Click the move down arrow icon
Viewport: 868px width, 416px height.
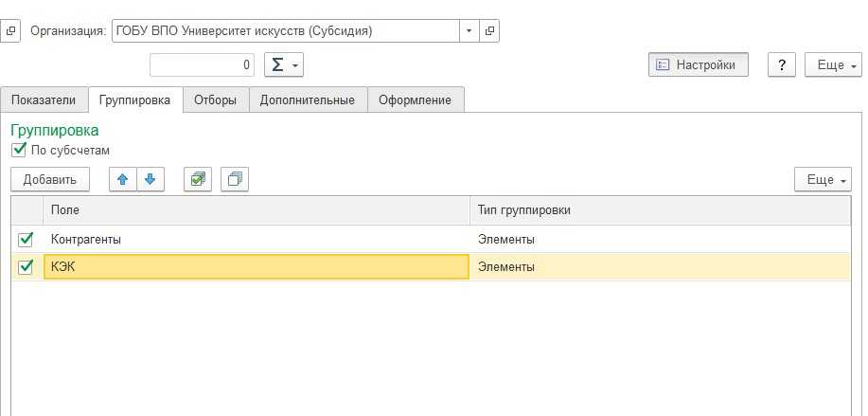click(x=150, y=179)
